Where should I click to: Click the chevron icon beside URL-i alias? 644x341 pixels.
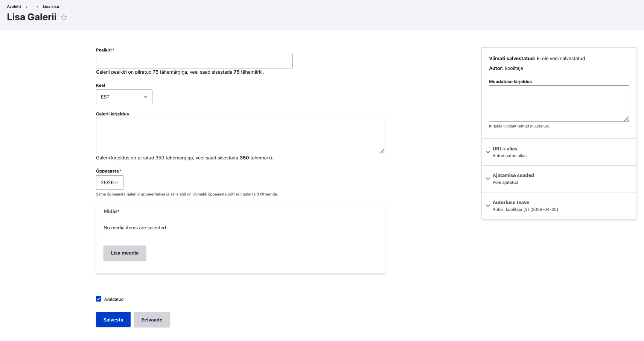(488, 152)
